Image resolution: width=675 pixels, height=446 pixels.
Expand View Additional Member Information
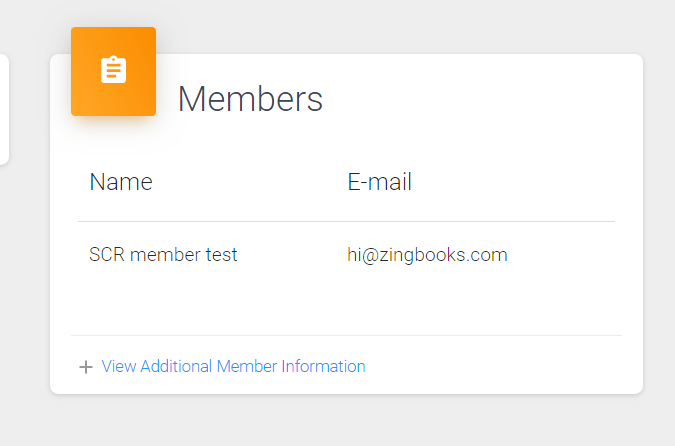(233, 366)
